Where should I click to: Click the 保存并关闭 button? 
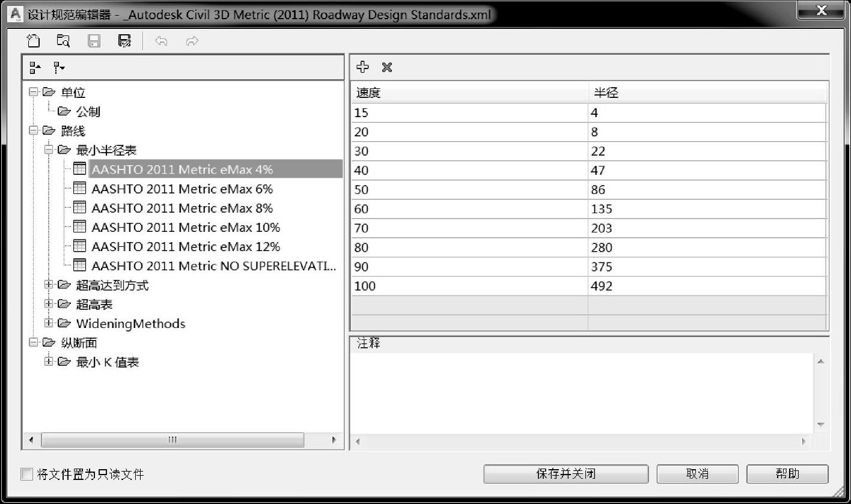pyautogui.click(x=566, y=474)
